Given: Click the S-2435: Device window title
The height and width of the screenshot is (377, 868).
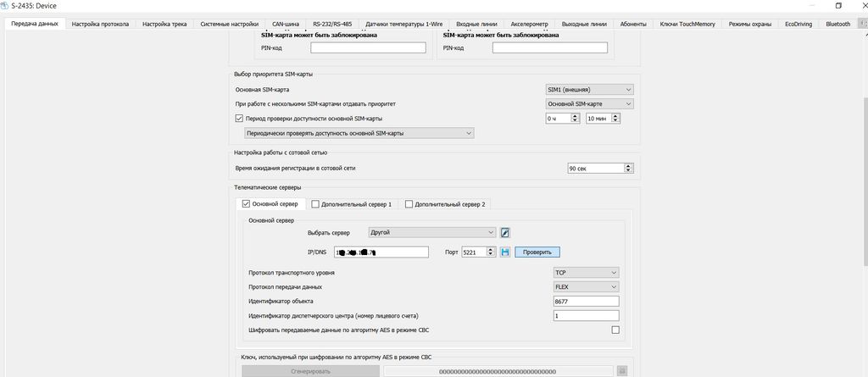Looking at the screenshot, I should click(x=34, y=6).
